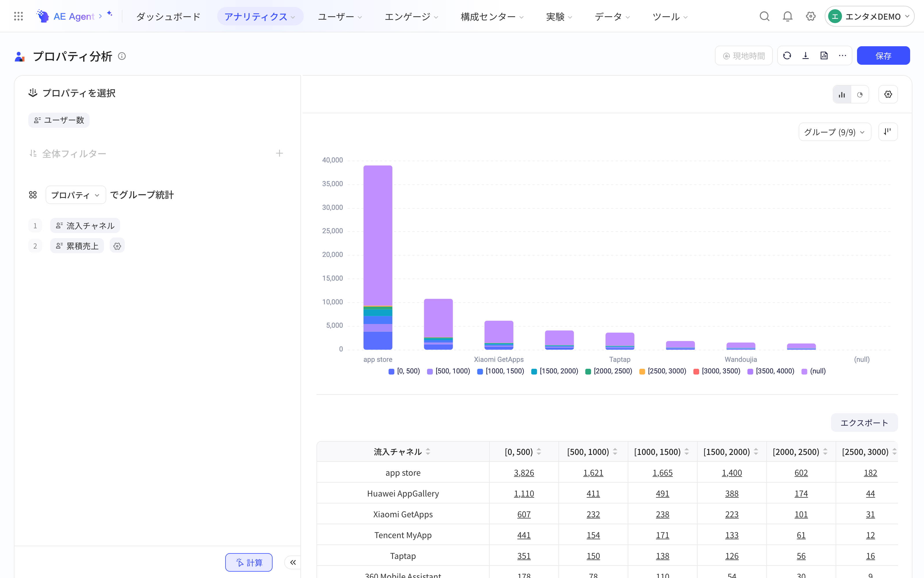This screenshot has height=578, width=924.
Task: Select the ユーザー数 property chip
Action: point(59,120)
